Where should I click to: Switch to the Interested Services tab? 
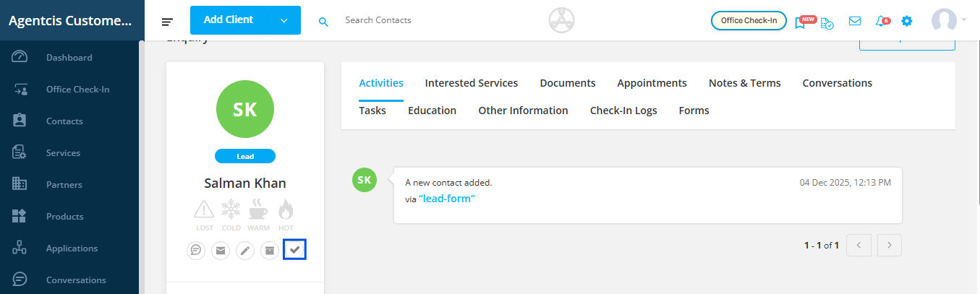click(472, 83)
